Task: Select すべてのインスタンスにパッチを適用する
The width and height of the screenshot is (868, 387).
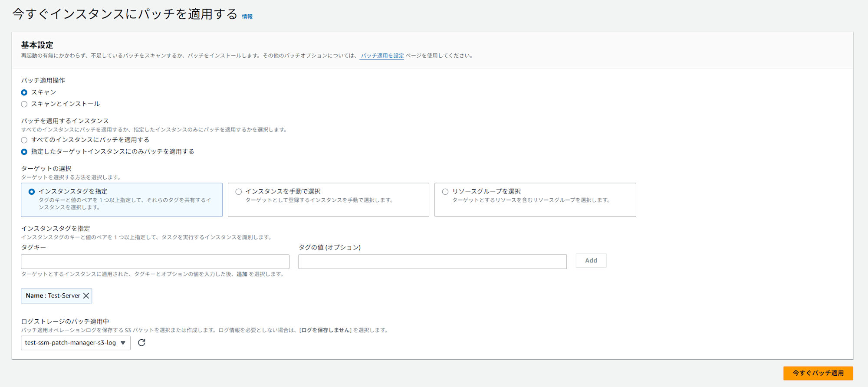Action: pos(24,140)
